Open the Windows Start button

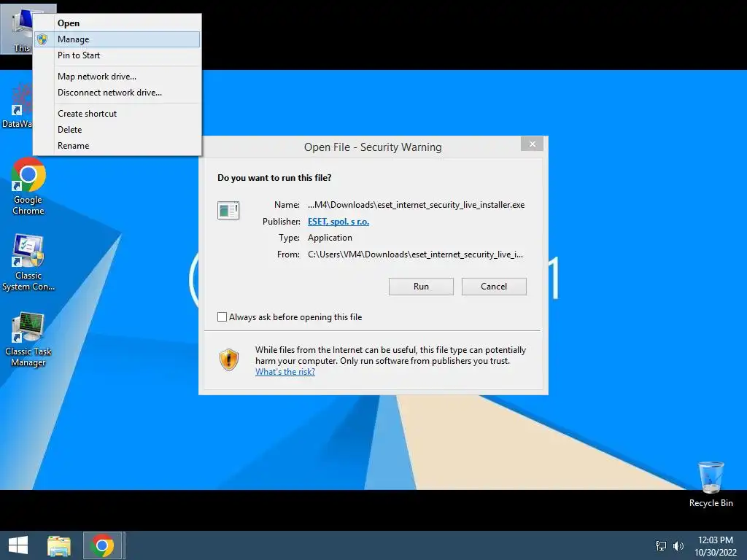pos(18,545)
